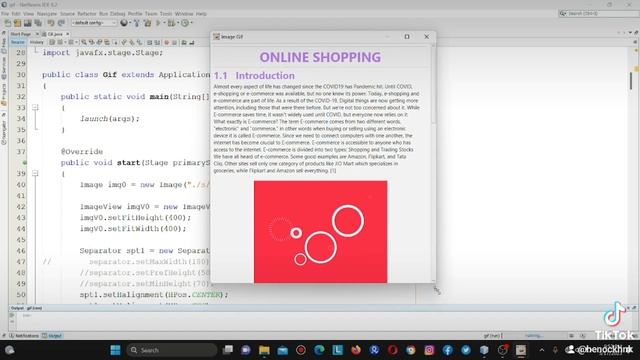Click the Output gif (run) panel title
The image size is (640, 360).
pyautogui.click(x=27, y=308)
